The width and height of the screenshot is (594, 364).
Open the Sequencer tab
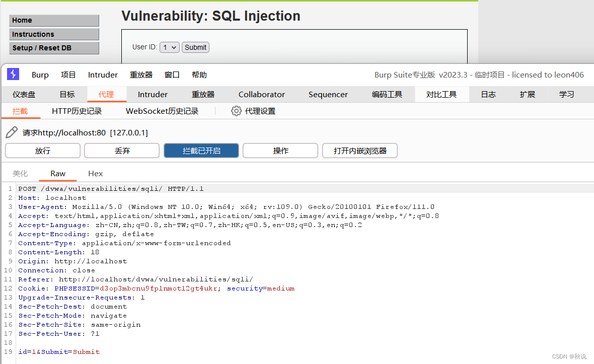click(328, 94)
